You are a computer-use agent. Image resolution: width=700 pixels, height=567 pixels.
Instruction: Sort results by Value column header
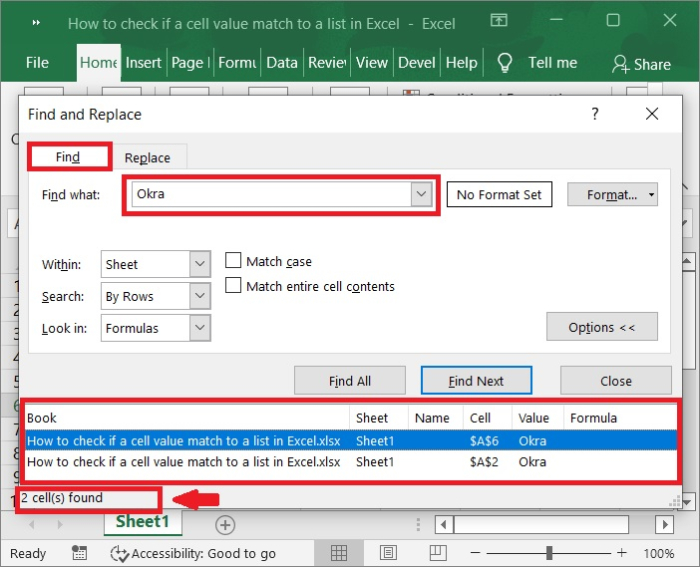(538, 418)
